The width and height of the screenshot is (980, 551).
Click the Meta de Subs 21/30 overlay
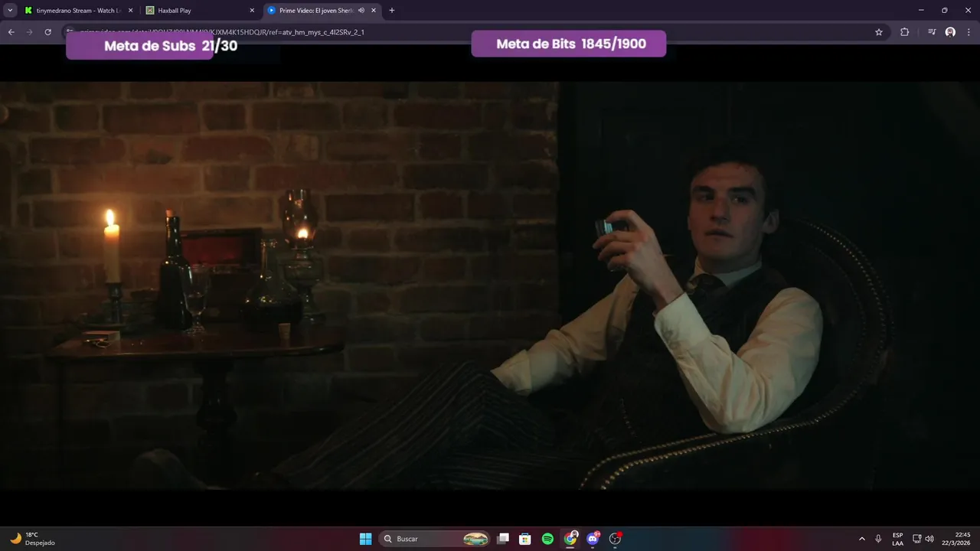[152, 46]
